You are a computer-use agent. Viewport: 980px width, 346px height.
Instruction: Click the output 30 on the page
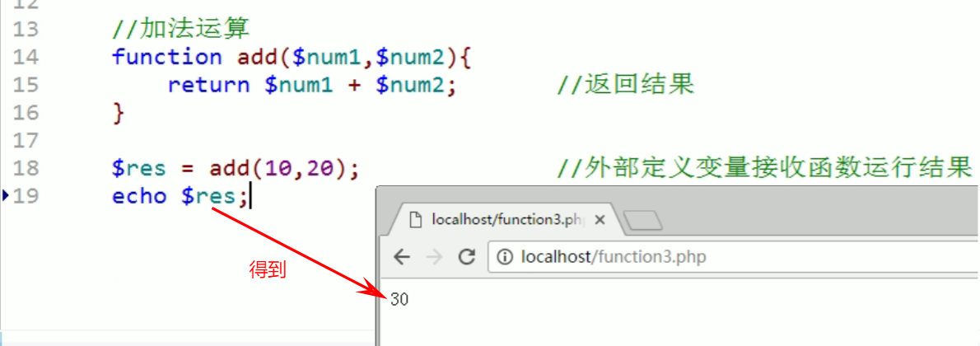[399, 300]
